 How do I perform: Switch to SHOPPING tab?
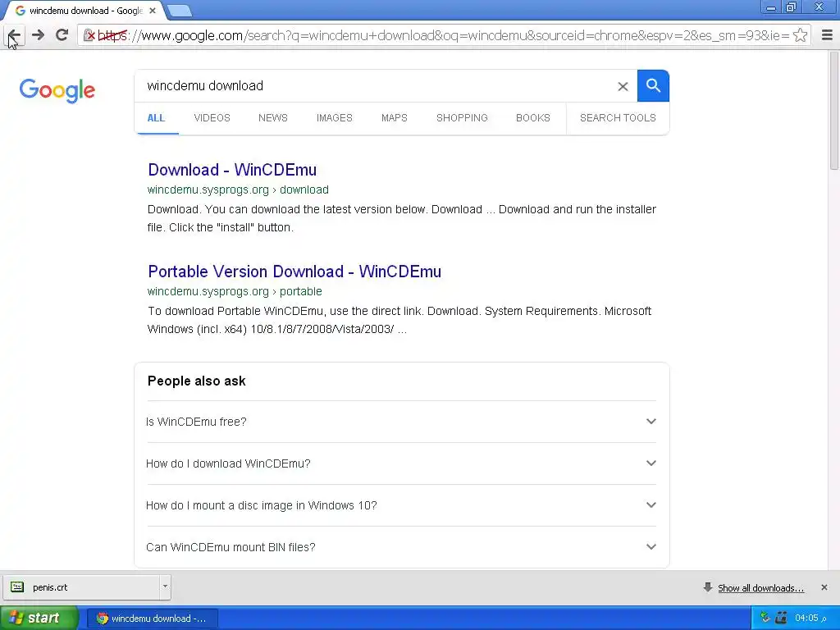point(462,118)
